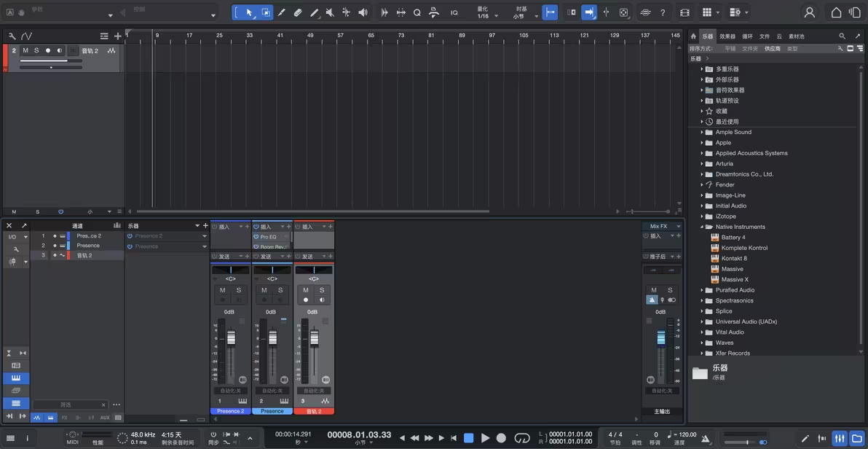Select the Mute tool in the toolbar
This screenshot has width=868, height=449.
pos(330,12)
